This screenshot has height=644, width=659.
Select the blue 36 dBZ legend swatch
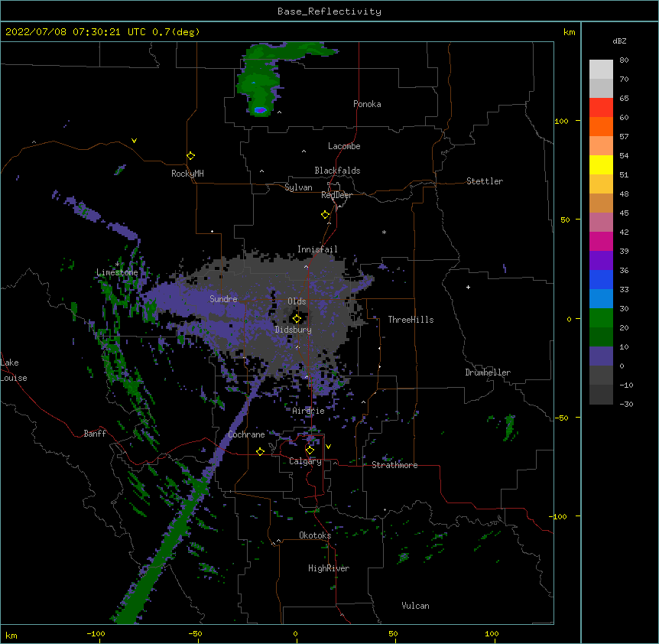tap(601, 279)
